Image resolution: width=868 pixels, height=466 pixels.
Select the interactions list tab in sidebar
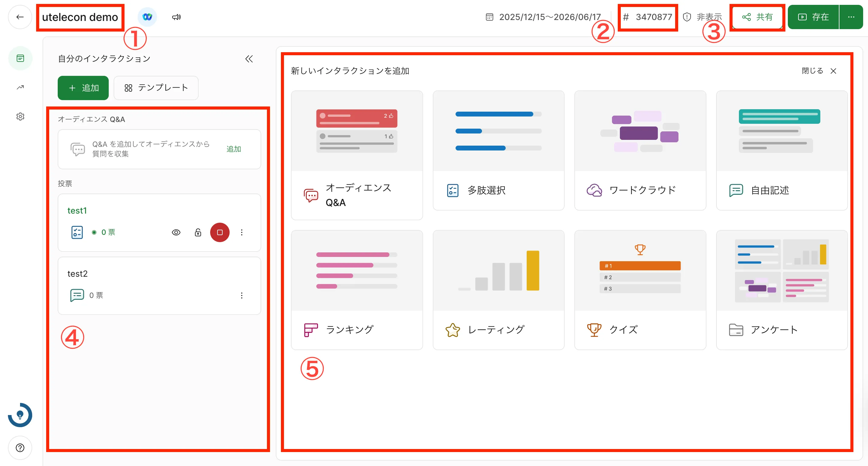coord(20,58)
